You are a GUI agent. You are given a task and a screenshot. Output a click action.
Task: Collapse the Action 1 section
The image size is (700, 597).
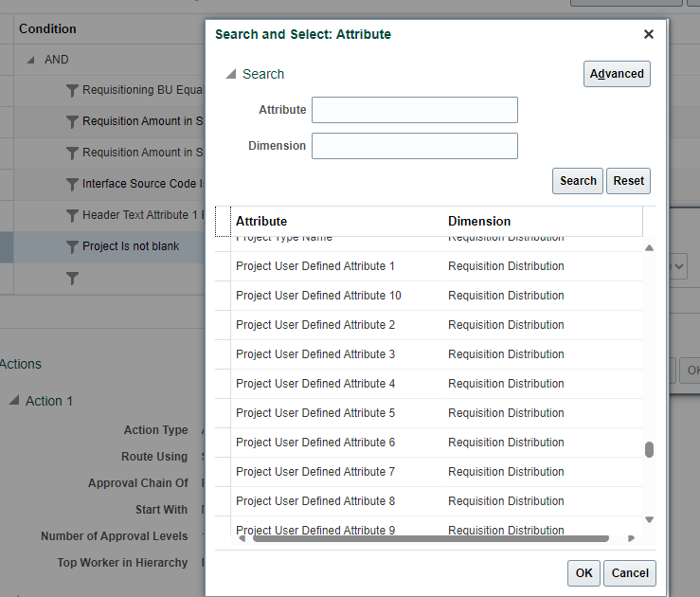(14, 401)
